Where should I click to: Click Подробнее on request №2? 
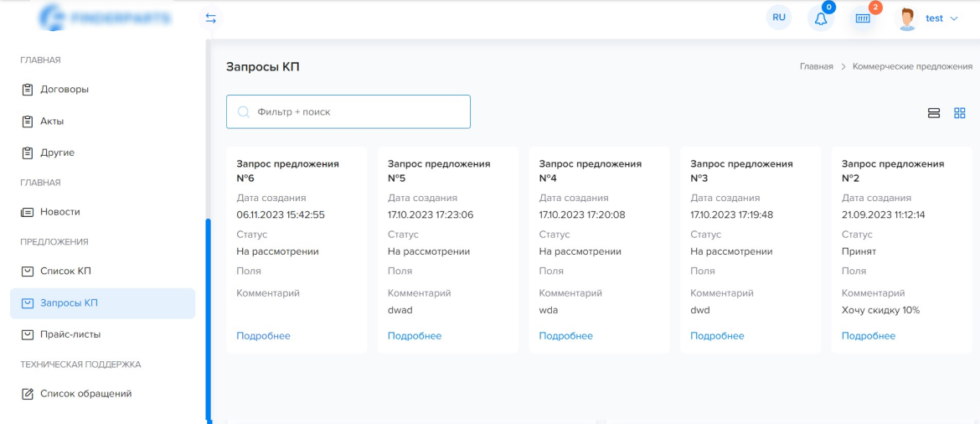[869, 336]
